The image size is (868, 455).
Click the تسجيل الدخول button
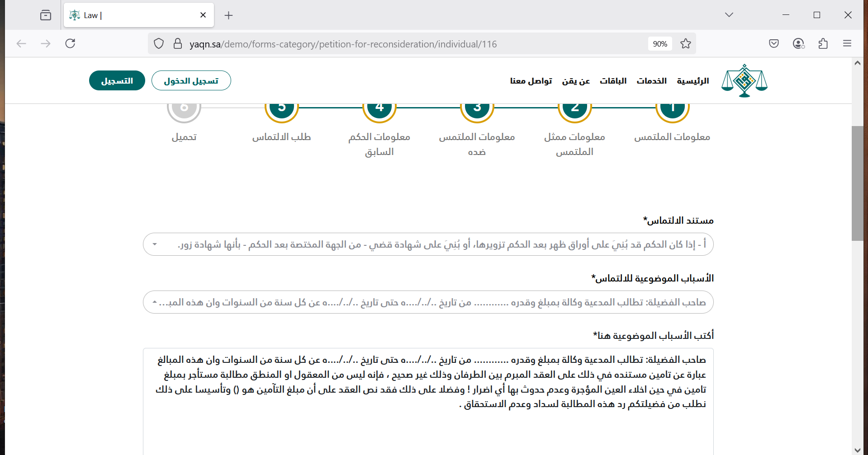coord(191,81)
